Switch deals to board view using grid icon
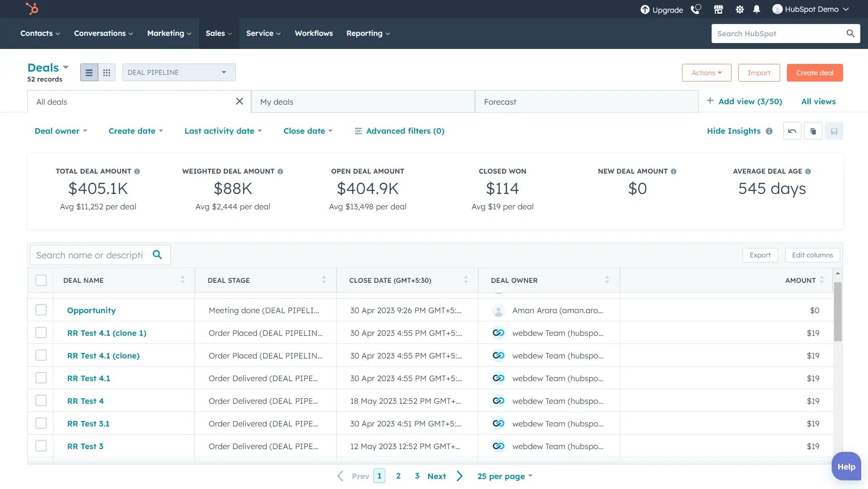The height and width of the screenshot is (489, 868). [x=107, y=72]
